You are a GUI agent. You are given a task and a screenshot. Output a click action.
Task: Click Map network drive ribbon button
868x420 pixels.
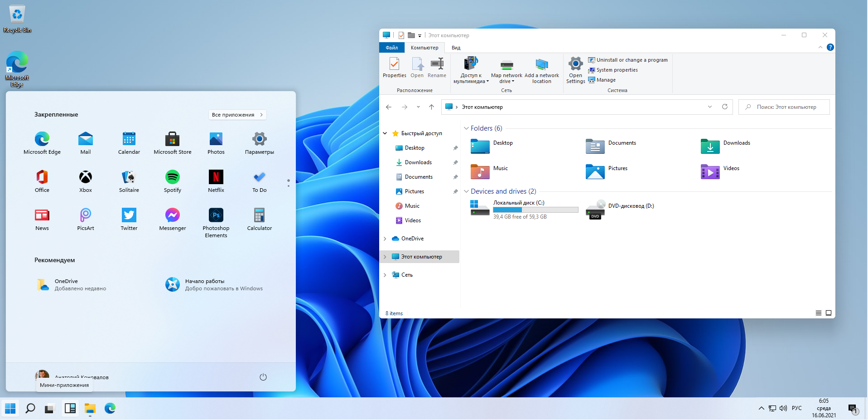[506, 70]
